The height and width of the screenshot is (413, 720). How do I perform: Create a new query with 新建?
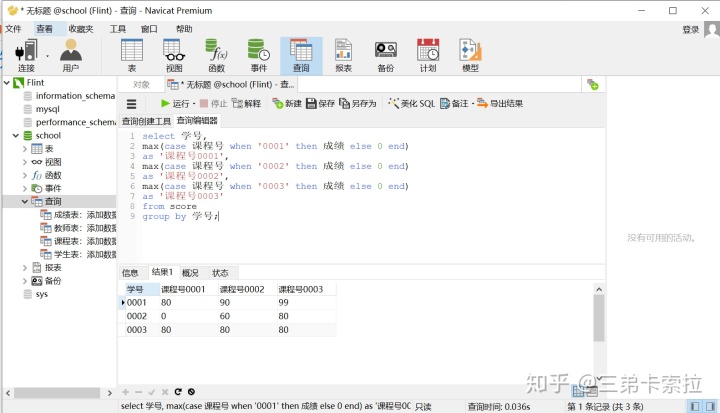click(x=287, y=103)
